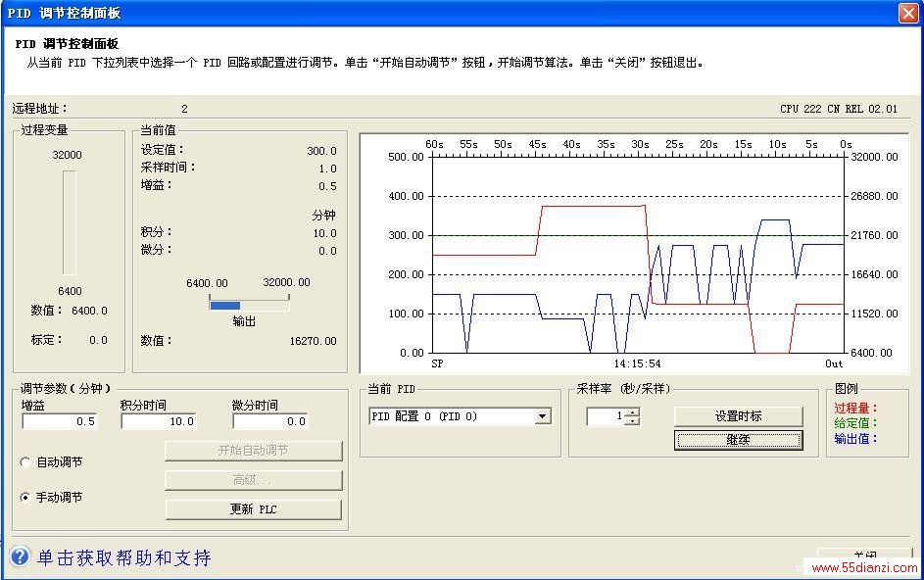
Task: Click the 0s time scale label
Action: 846,144
